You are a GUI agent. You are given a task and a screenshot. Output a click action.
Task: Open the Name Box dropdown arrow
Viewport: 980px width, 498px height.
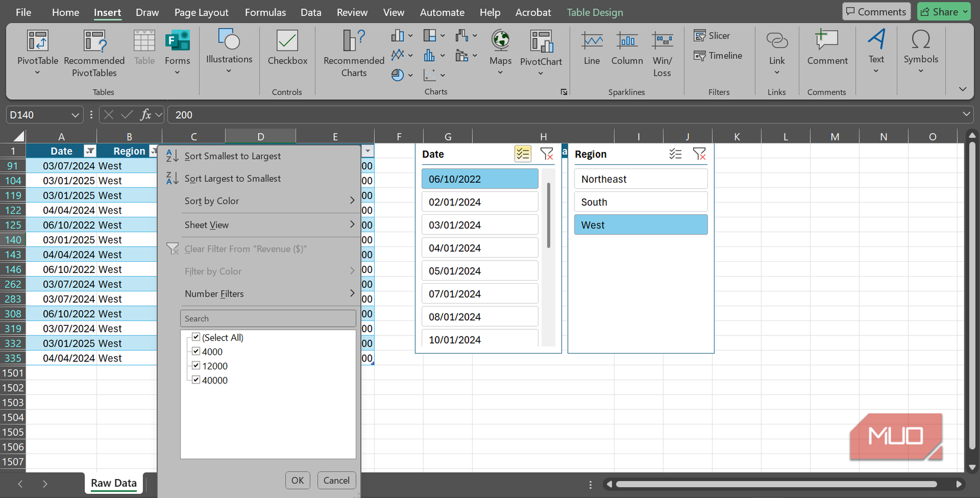point(75,115)
